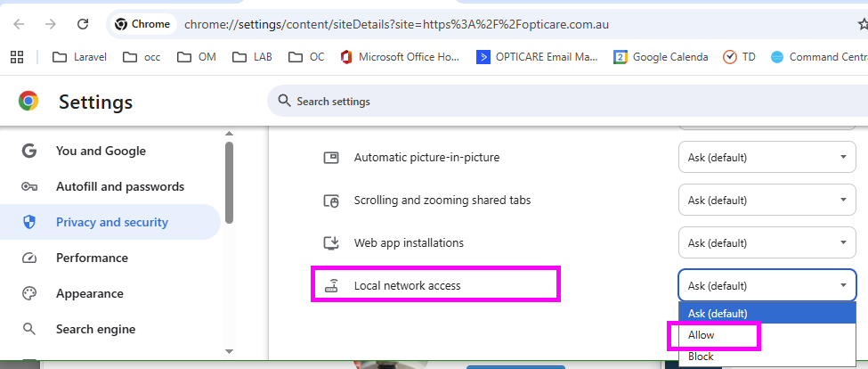868x369 pixels.
Task: Open the Laravel bookmarks folder
Action: coord(79,57)
